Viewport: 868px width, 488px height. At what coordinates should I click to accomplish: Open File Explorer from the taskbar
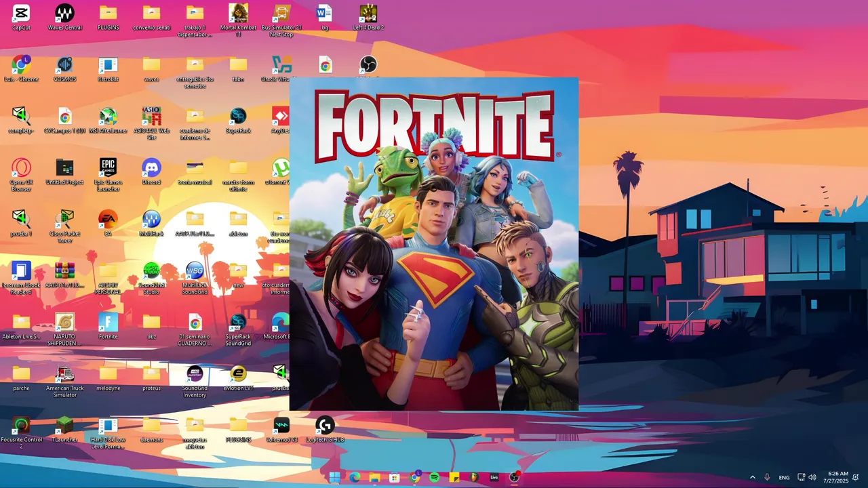[x=374, y=477]
